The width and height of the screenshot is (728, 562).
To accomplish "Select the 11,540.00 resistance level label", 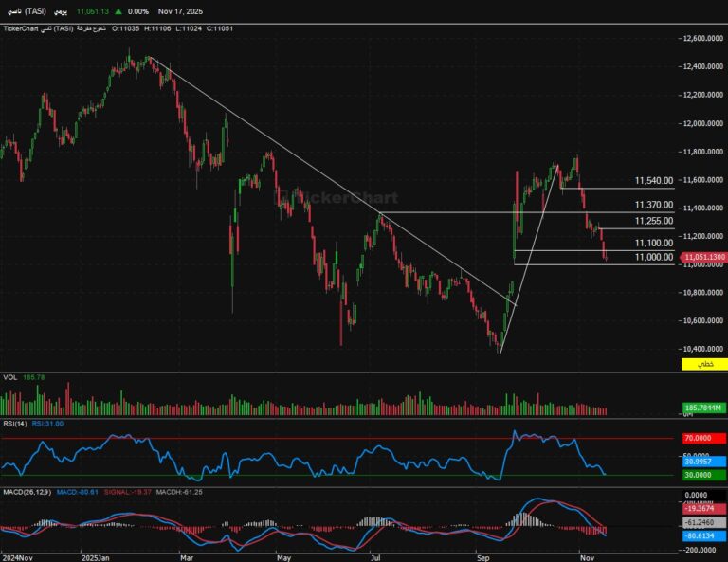I will (x=654, y=180).
